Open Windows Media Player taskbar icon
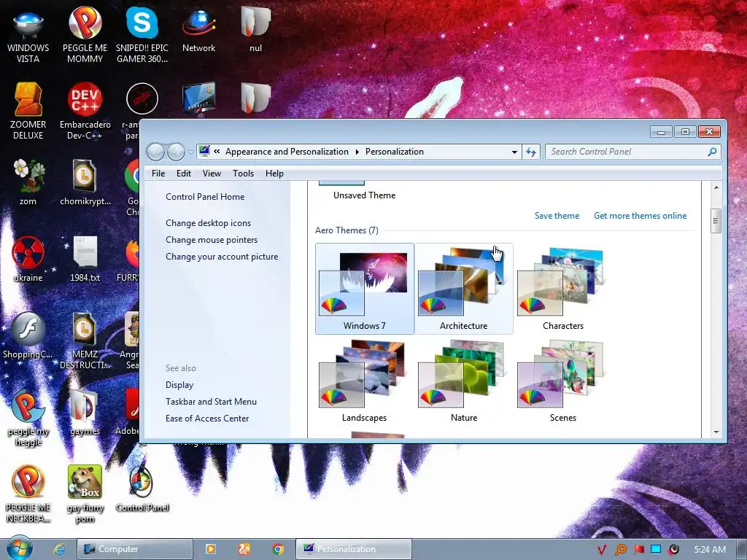The width and height of the screenshot is (747, 560). click(x=210, y=549)
